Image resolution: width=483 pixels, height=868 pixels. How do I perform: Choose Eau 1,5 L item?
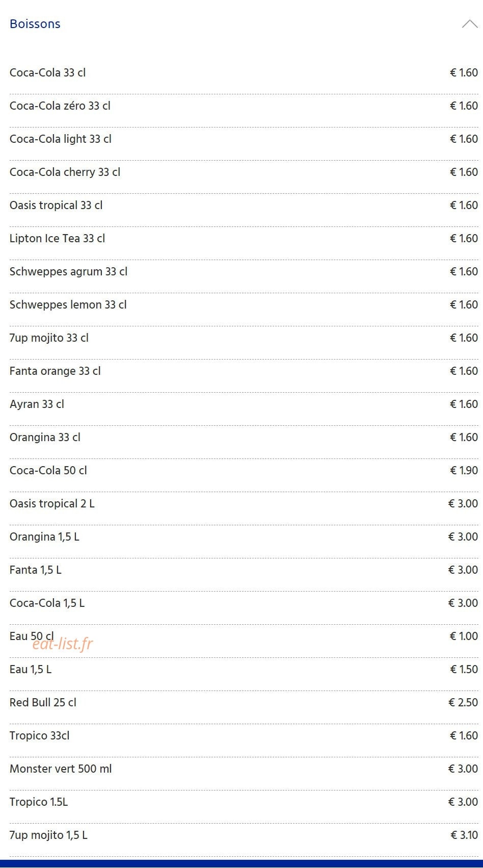[x=244, y=670]
